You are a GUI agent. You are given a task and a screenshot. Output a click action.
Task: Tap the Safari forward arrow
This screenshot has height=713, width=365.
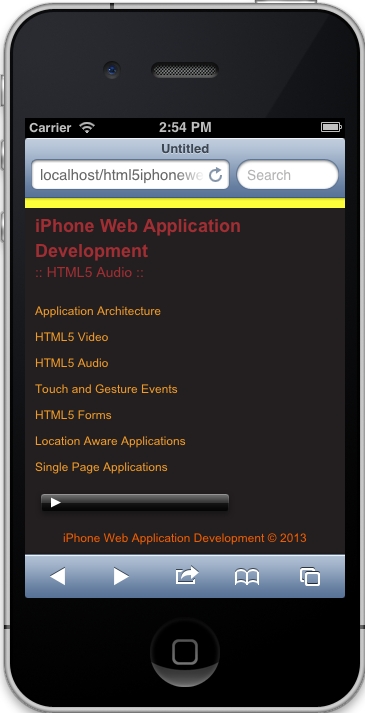[121, 576]
